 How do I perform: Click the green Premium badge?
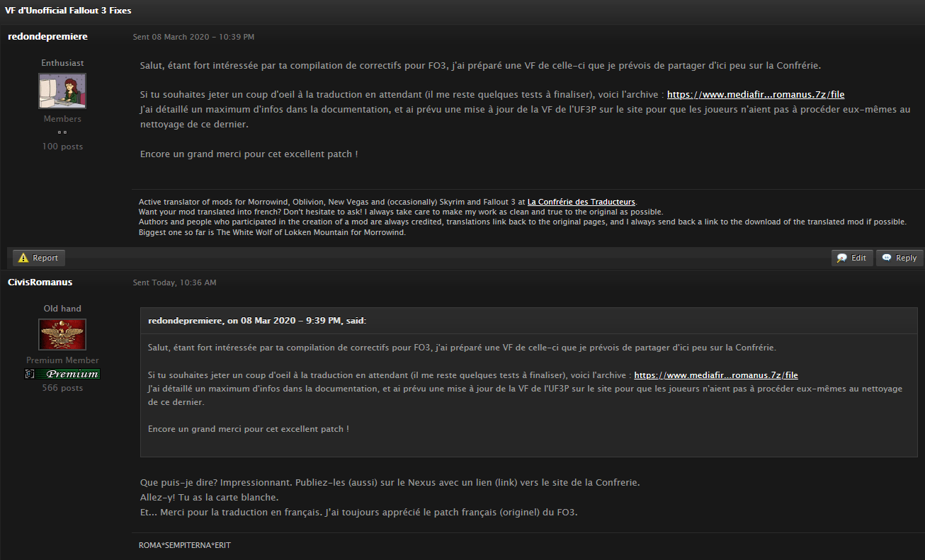tap(67, 374)
